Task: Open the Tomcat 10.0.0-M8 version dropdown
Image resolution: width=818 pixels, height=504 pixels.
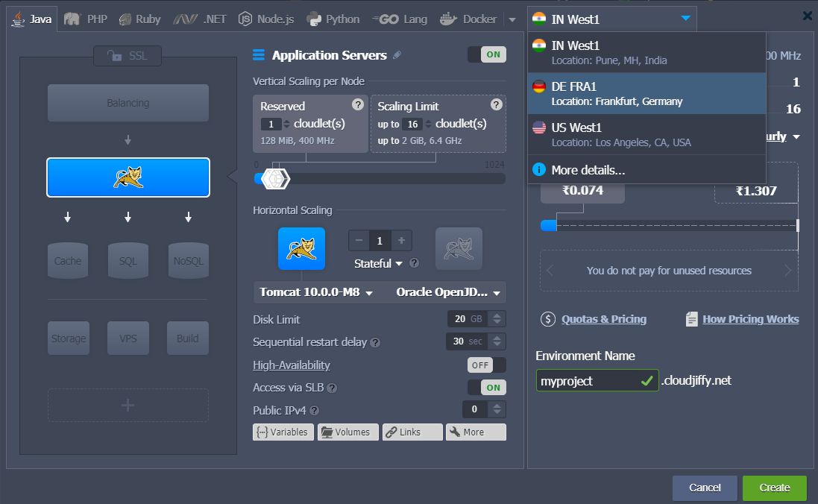Action: 316,292
